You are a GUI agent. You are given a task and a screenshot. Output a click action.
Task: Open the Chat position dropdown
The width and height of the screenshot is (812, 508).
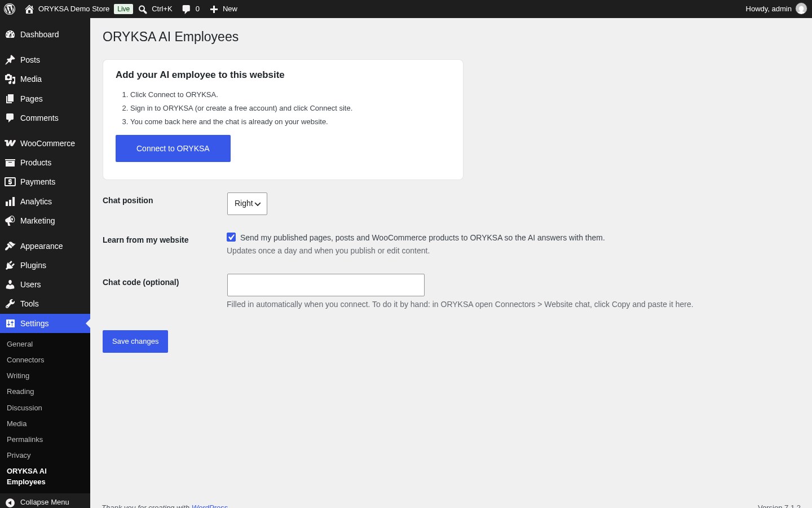tap(247, 204)
